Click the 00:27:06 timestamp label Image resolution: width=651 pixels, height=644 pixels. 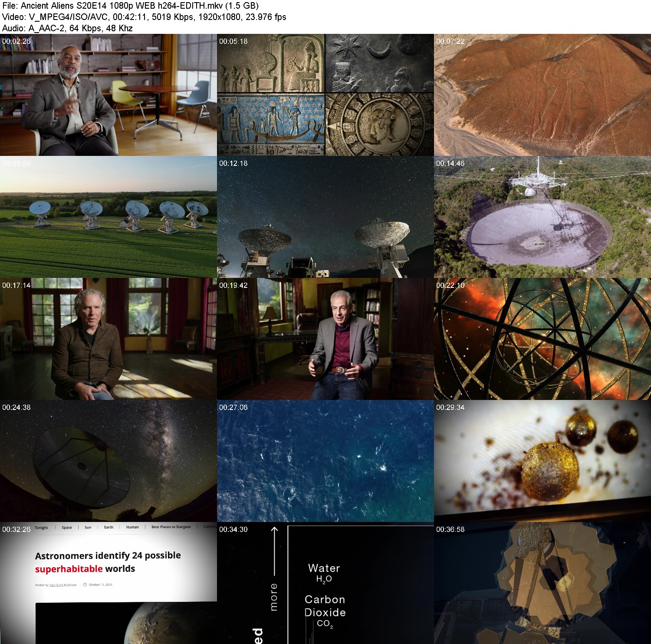233,407
